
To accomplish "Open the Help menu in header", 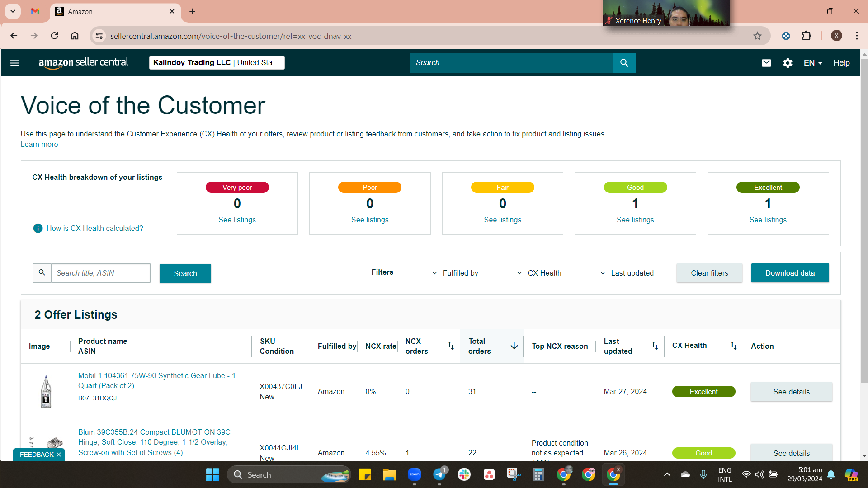I will [x=841, y=63].
